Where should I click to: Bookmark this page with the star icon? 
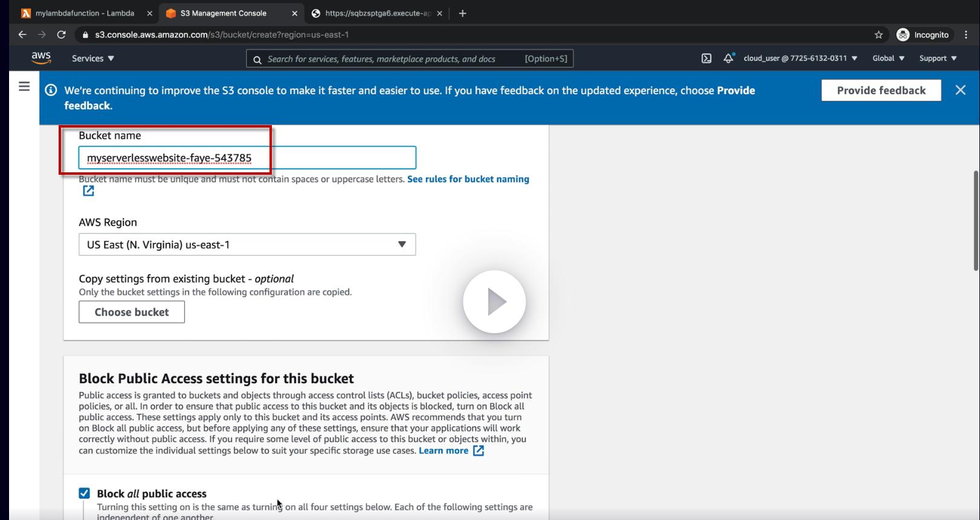click(878, 34)
